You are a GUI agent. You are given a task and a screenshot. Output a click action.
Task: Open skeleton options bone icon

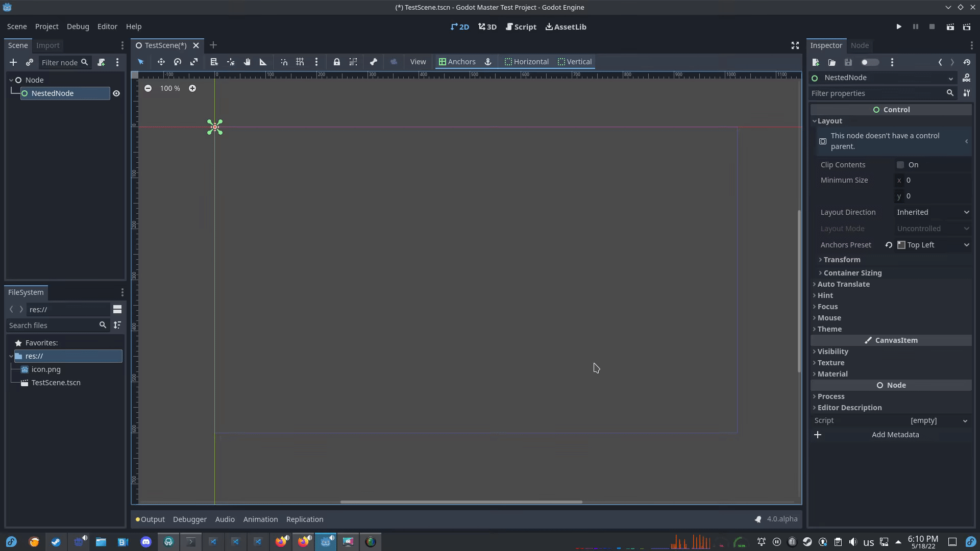click(374, 62)
